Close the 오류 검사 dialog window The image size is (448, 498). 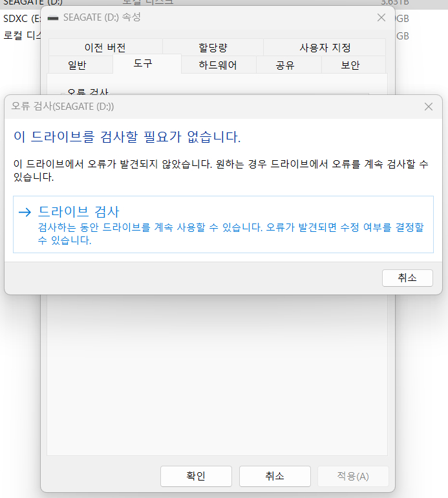(429, 107)
